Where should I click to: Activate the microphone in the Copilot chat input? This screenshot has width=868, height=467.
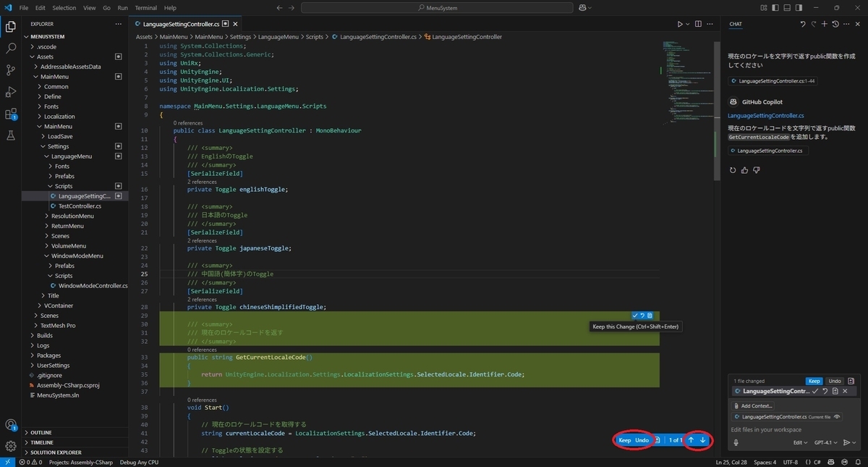pyautogui.click(x=736, y=442)
